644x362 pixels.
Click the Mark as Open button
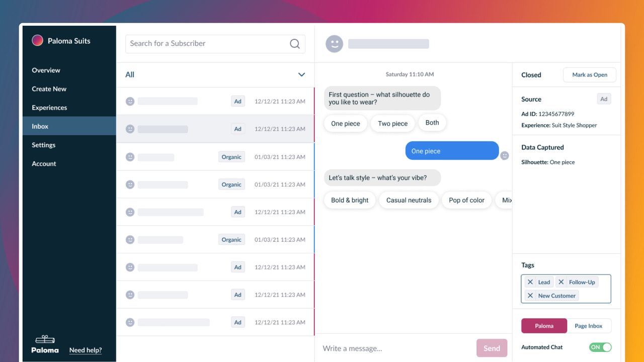[x=589, y=74]
